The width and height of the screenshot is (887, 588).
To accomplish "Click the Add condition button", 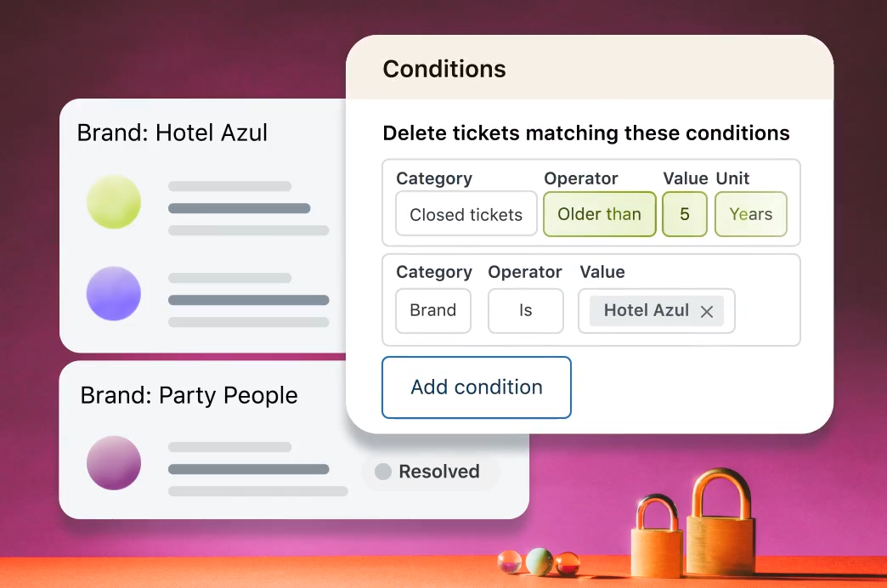I will click(476, 387).
